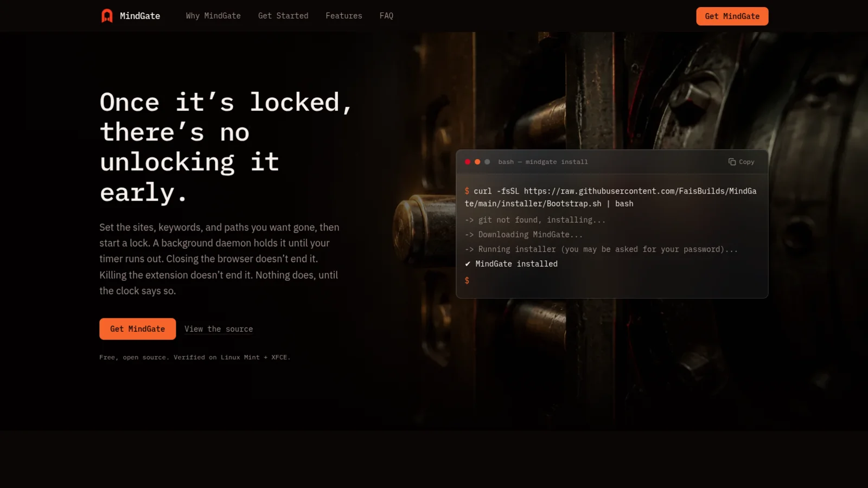Click the 'bash — mindgate install' terminal title
The height and width of the screenshot is (488, 868).
coord(543,162)
